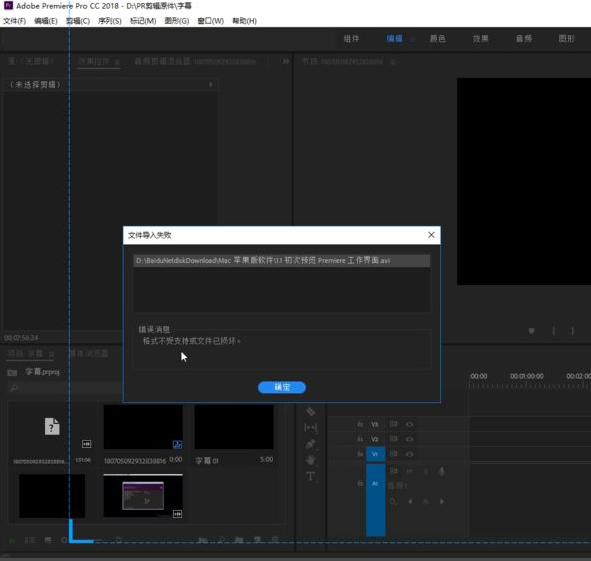Select the 字幕 01 clip thumbnail
The height and width of the screenshot is (561, 591).
pos(234,427)
